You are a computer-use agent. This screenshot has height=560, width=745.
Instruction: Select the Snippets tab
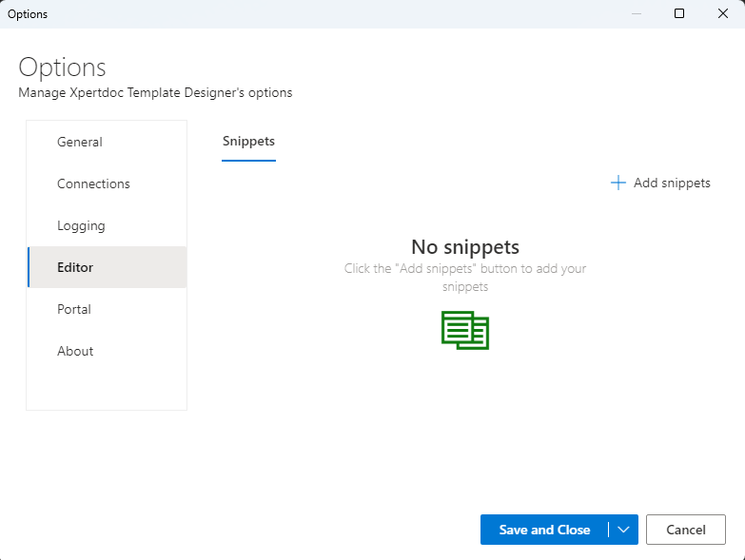[x=248, y=142]
